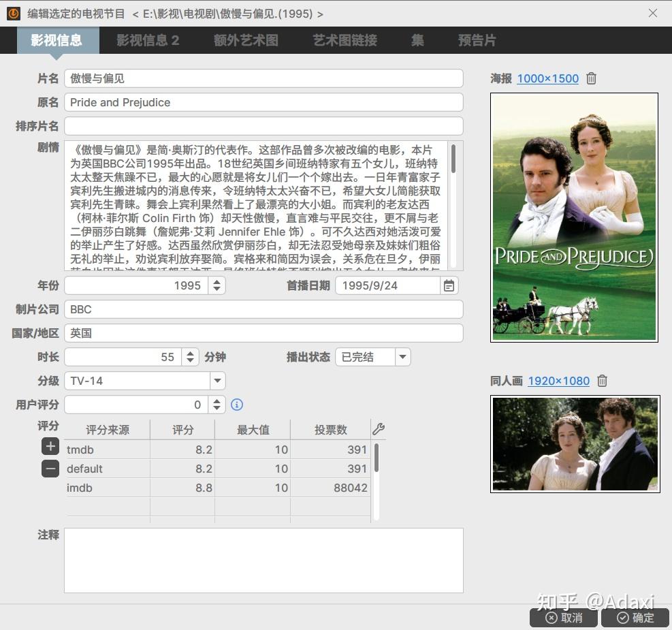Image resolution: width=672 pixels, height=630 pixels.
Task: Click the wrench icon above the rating table
Action: (379, 428)
